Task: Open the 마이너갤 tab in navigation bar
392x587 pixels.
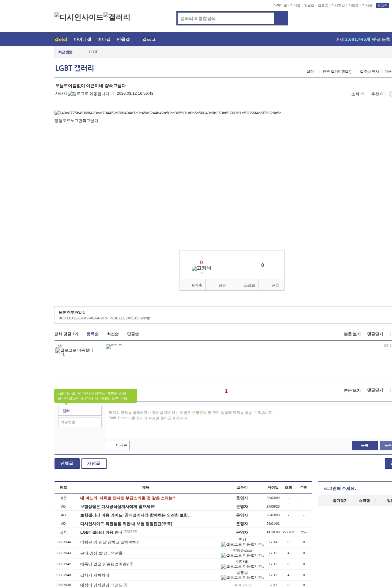Action: coord(82,40)
